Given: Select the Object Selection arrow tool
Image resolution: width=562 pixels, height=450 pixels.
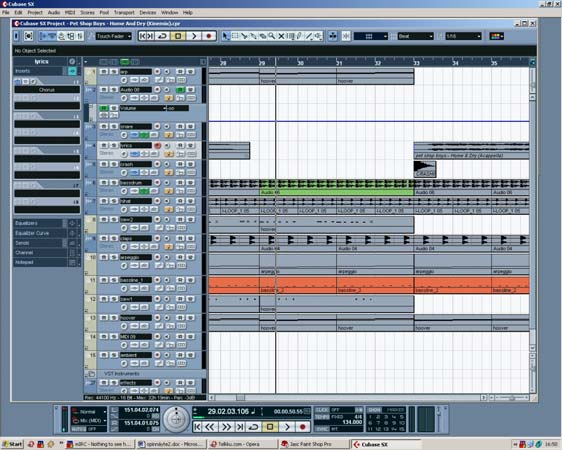Looking at the screenshot, I should [x=225, y=36].
